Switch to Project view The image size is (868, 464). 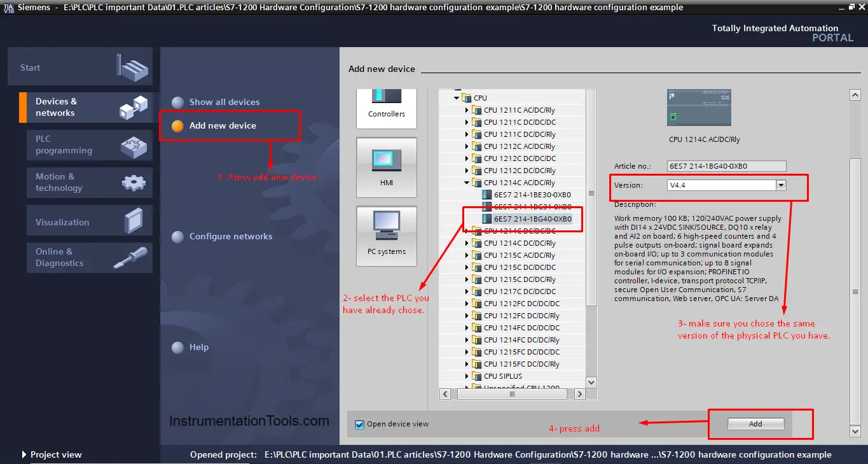pos(52,454)
